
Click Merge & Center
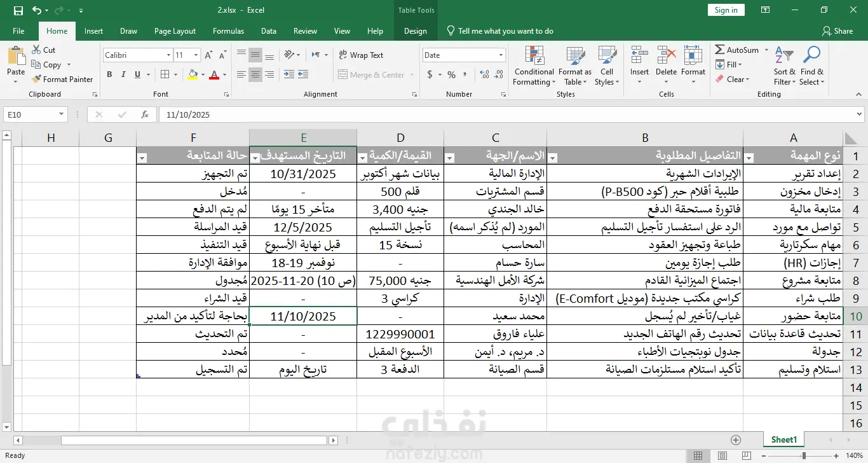coord(372,75)
